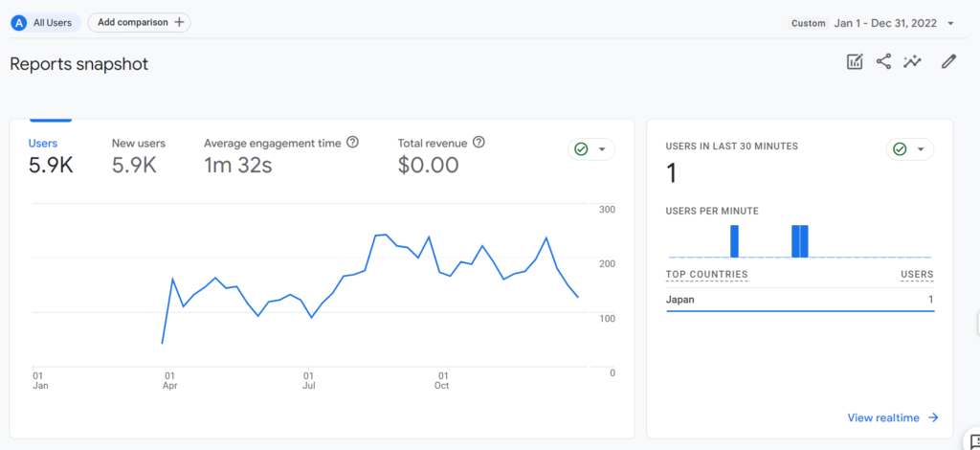Click the Reports snapshot heading
980x450 pixels.
[x=78, y=64]
